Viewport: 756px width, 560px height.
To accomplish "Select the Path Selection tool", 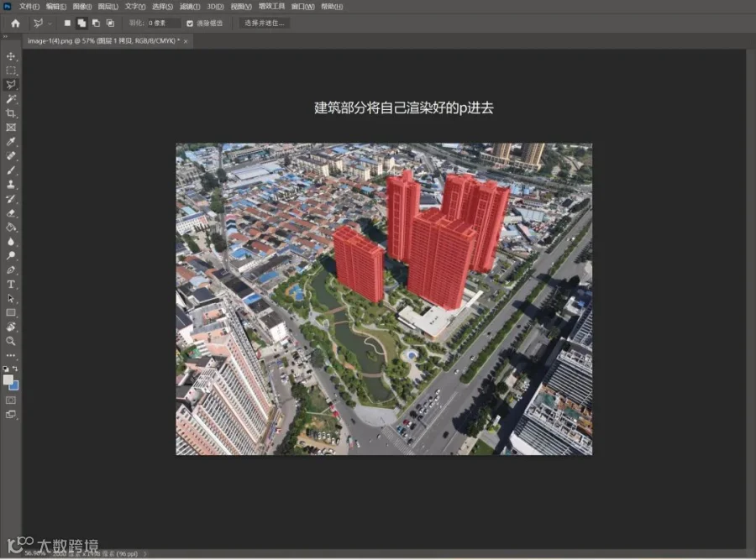I will (x=11, y=298).
